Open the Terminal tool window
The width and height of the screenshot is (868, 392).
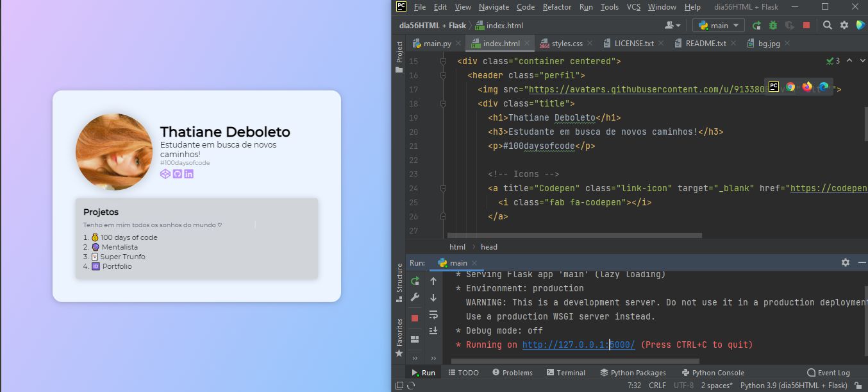[565, 373]
